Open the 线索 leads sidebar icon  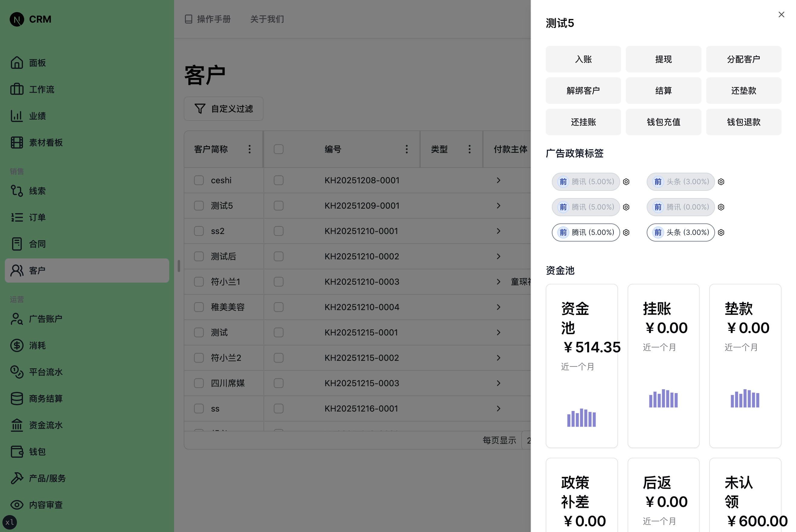click(17, 191)
